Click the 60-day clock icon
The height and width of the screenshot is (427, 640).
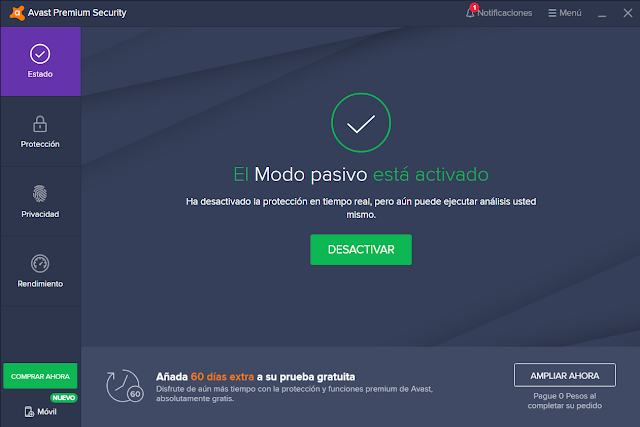tap(124, 386)
